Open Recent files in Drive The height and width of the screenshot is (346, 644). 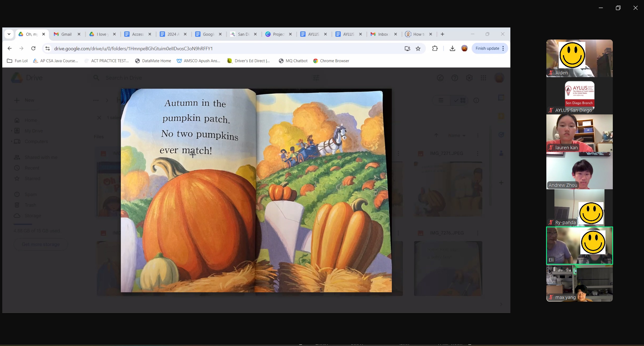[27, 168]
